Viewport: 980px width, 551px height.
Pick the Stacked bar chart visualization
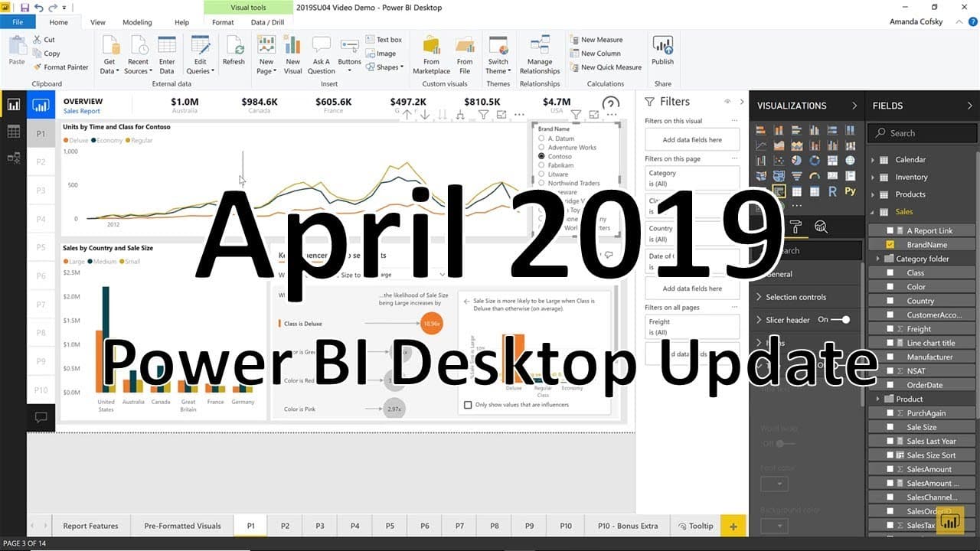click(x=761, y=131)
